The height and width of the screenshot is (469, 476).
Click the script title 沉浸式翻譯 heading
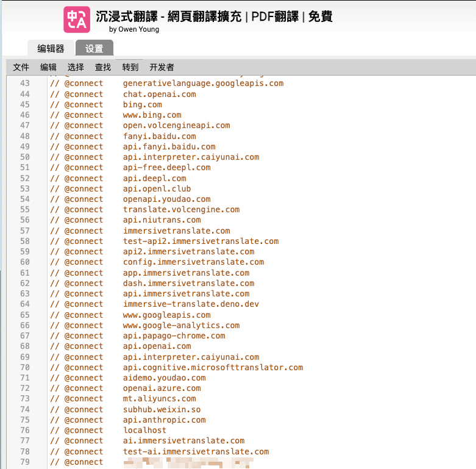pos(214,16)
